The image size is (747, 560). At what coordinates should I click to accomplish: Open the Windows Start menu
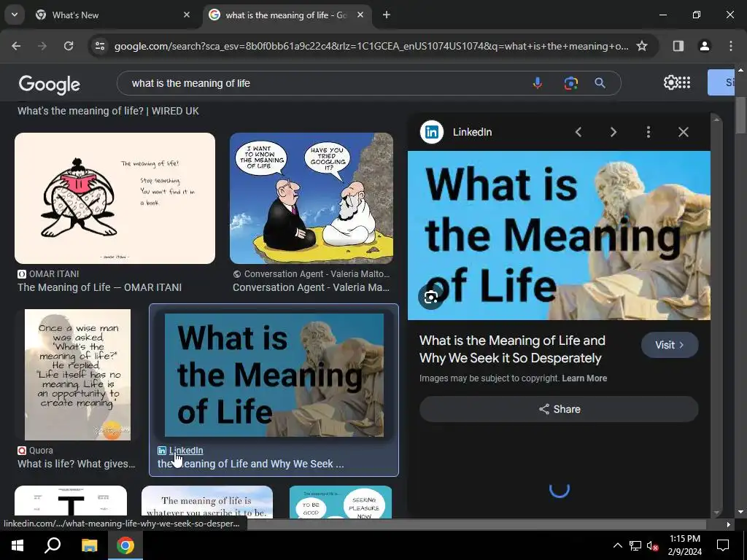(x=18, y=545)
